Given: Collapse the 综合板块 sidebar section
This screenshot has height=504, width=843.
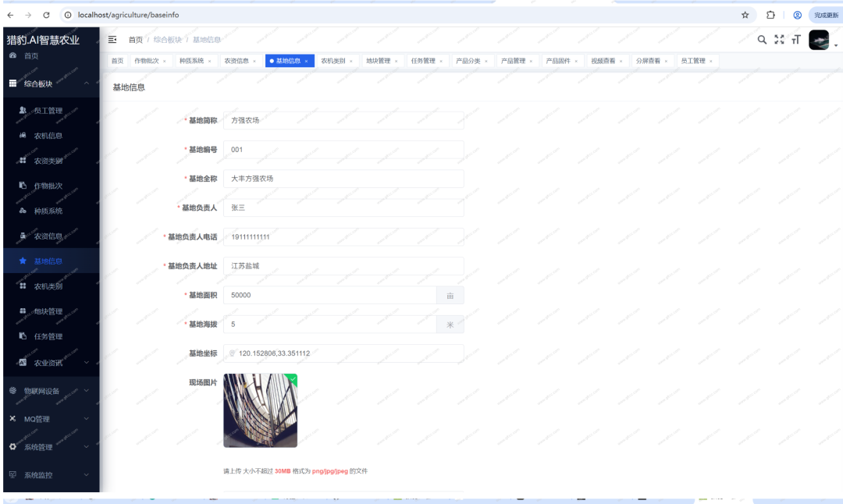Looking at the screenshot, I should pos(51,83).
